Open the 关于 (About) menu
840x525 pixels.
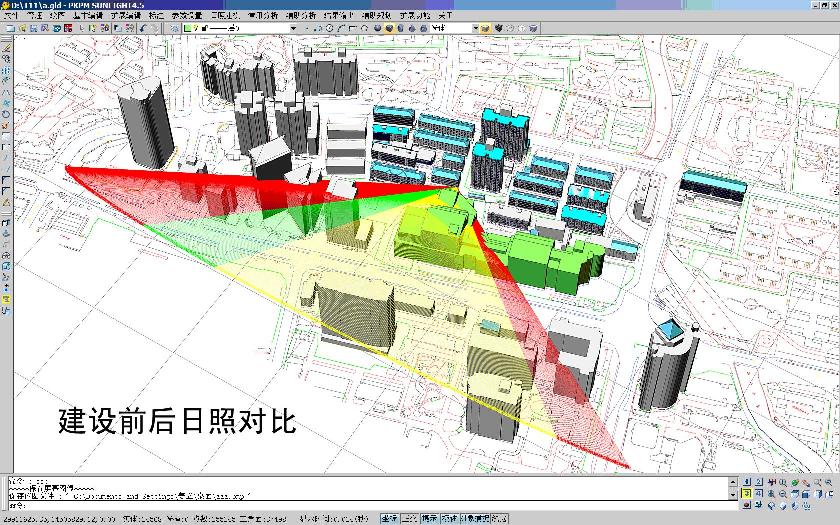444,16
